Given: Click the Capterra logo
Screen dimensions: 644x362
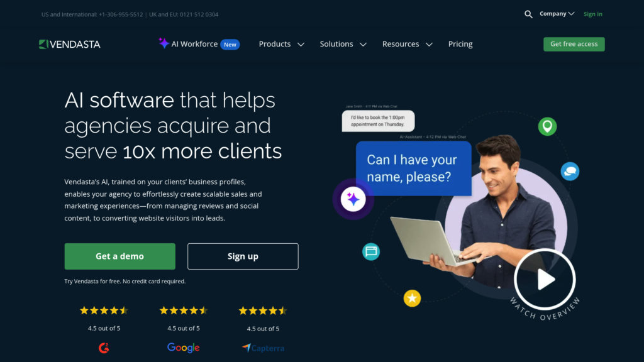Looking at the screenshot, I should click(263, 348).
